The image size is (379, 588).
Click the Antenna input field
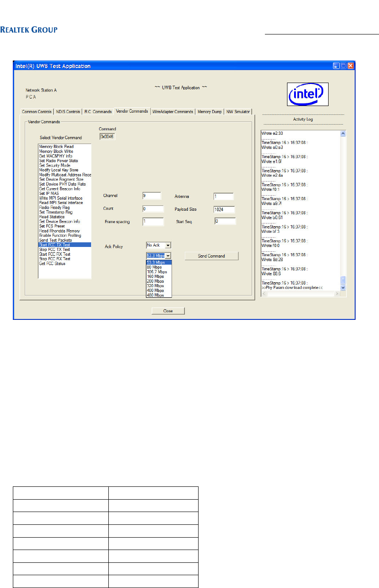click(x=224, y=196)
